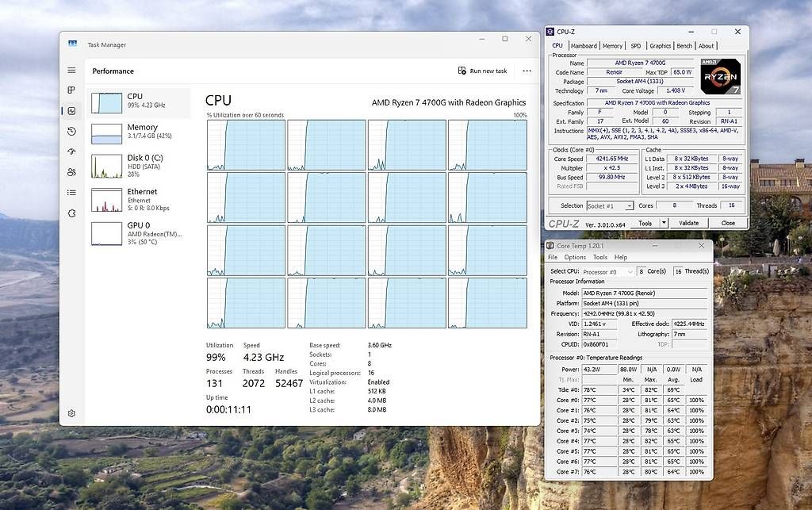Open Users page icon in sidebar

click(x=71, y=172)
